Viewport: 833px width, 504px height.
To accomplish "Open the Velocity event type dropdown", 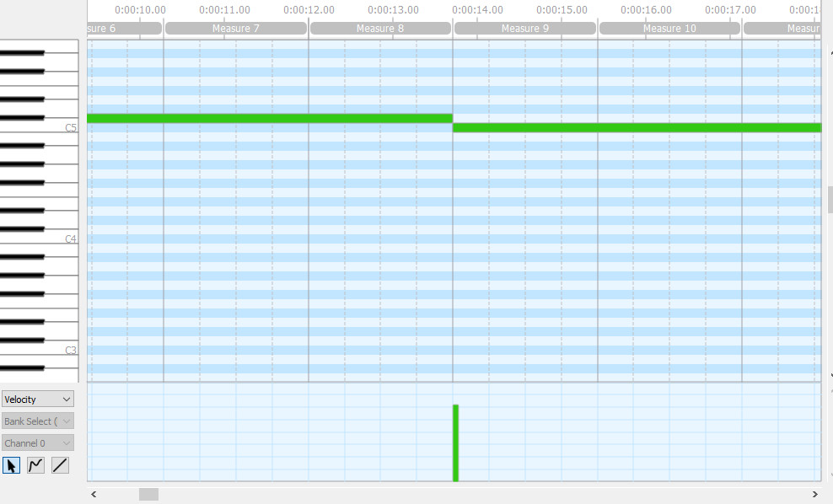I will point(38,399).
